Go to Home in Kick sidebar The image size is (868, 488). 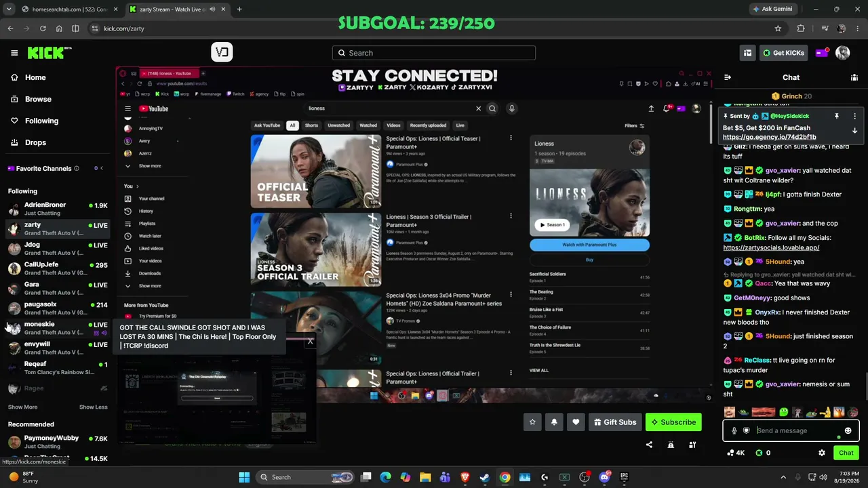tap(35, 77)
